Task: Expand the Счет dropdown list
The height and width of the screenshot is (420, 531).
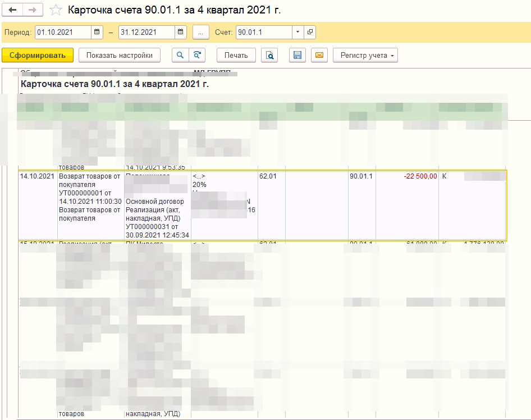Action: pyautogui.click(x=297, y=33)
